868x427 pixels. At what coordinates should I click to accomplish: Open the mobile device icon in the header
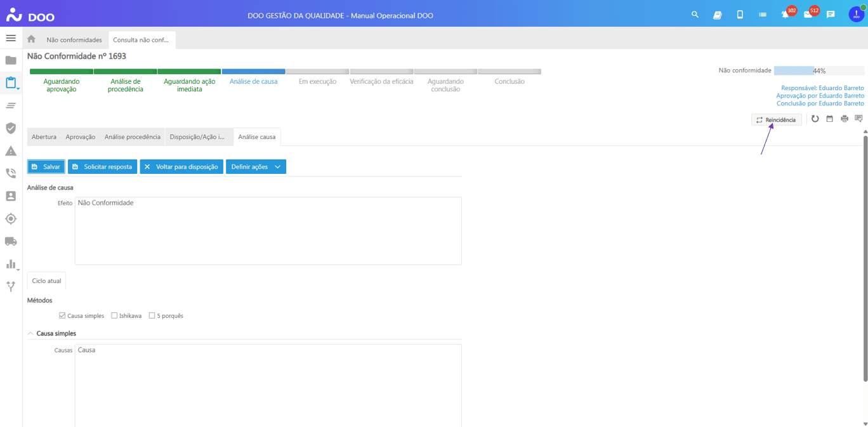[x=740, y=15]
